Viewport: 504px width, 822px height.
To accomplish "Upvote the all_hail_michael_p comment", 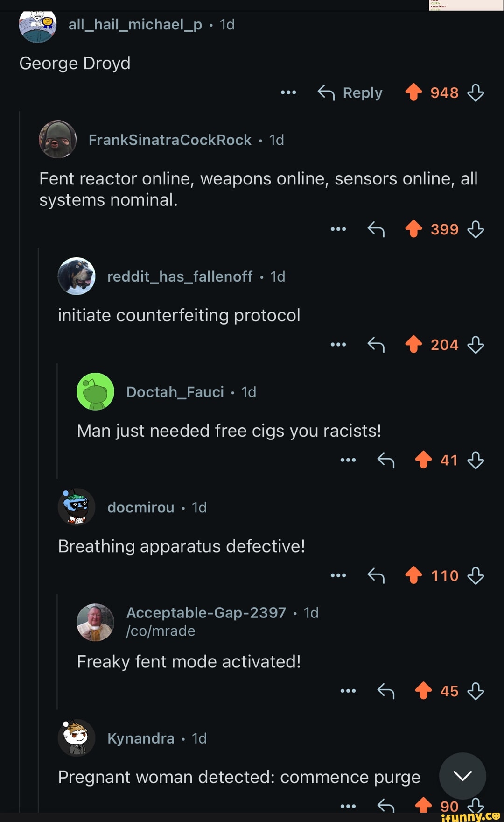I will click(x=413, y=92).
